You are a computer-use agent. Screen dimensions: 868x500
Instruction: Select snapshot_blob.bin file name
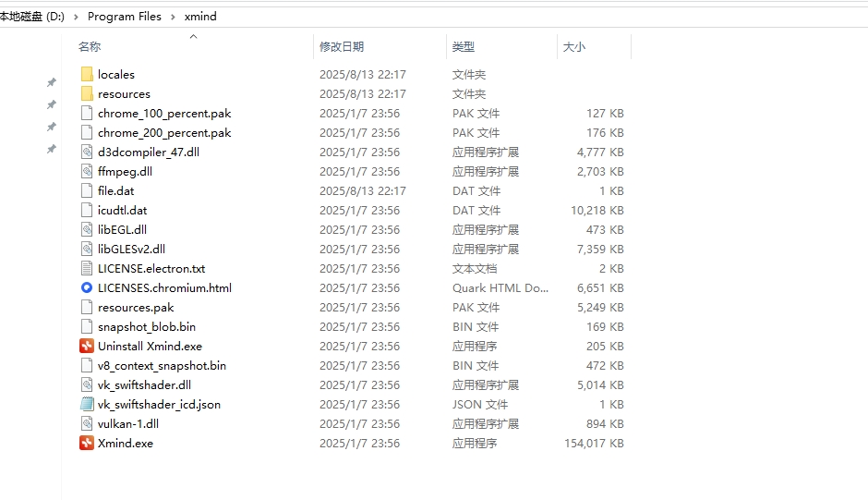(x=147, y=326)
